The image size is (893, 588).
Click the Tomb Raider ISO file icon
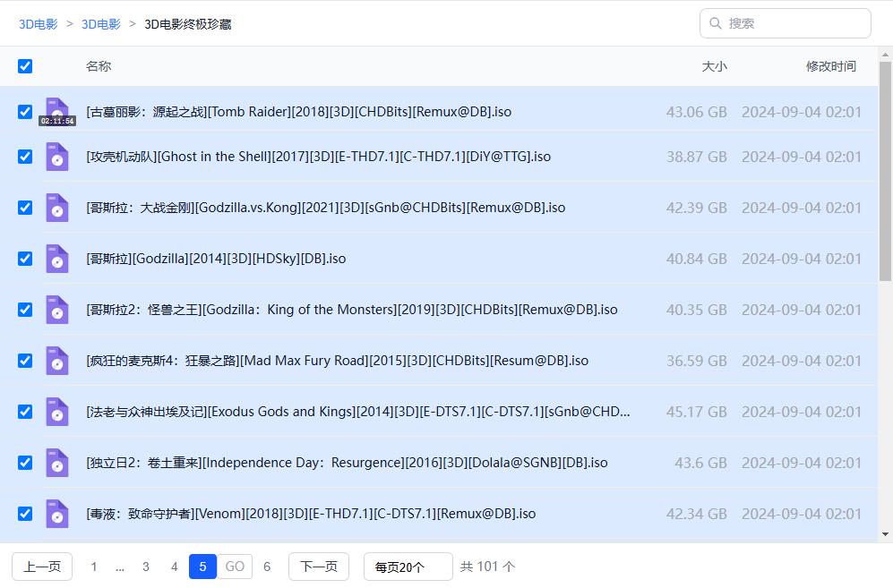(57, 111)
